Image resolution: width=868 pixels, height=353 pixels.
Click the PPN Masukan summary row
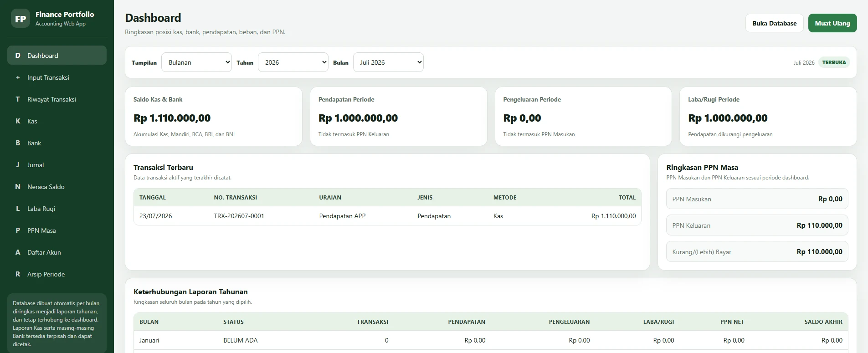[x=757, y=199]
